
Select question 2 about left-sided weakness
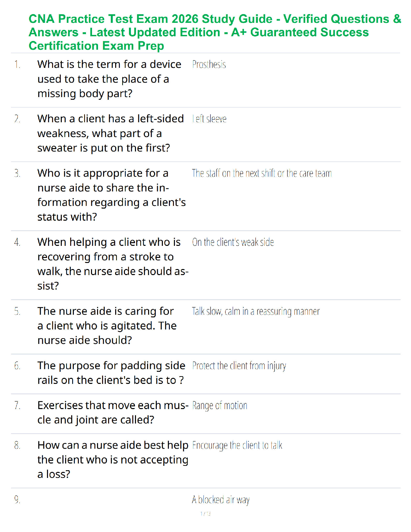[110, 133]
